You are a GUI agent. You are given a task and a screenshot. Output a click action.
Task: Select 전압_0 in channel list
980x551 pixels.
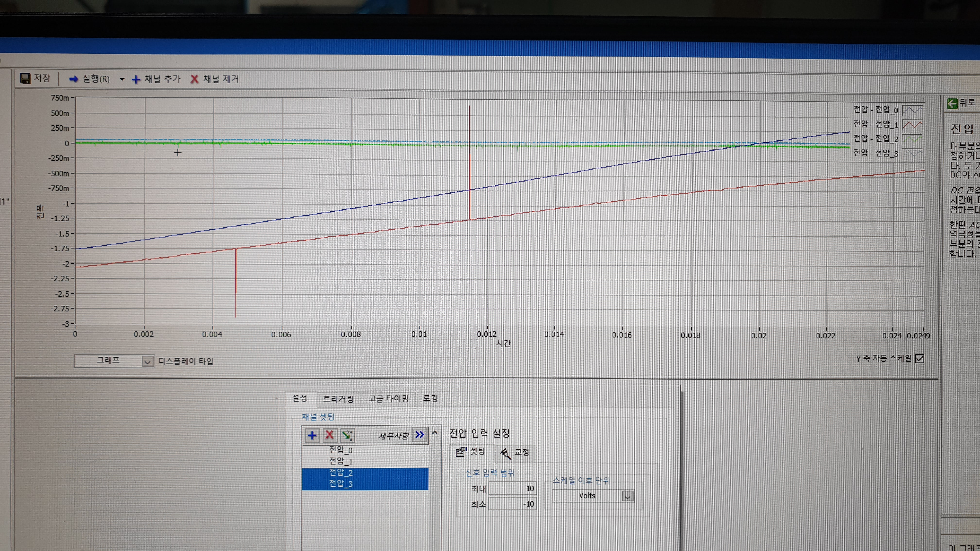(341, 450)
